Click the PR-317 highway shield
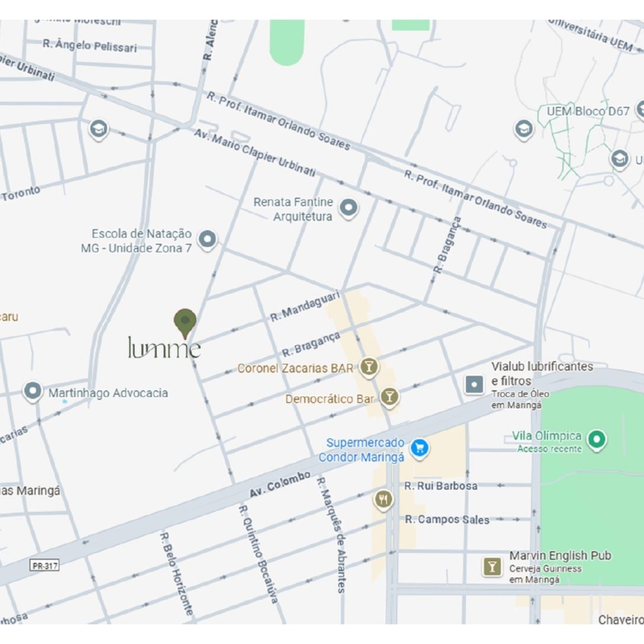 coord(45,566)
